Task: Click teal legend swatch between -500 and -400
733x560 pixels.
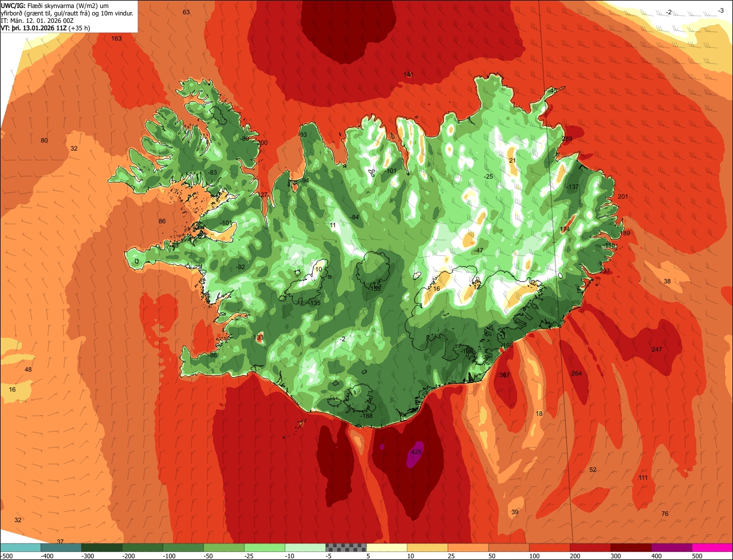Action: tap(61, 547)
